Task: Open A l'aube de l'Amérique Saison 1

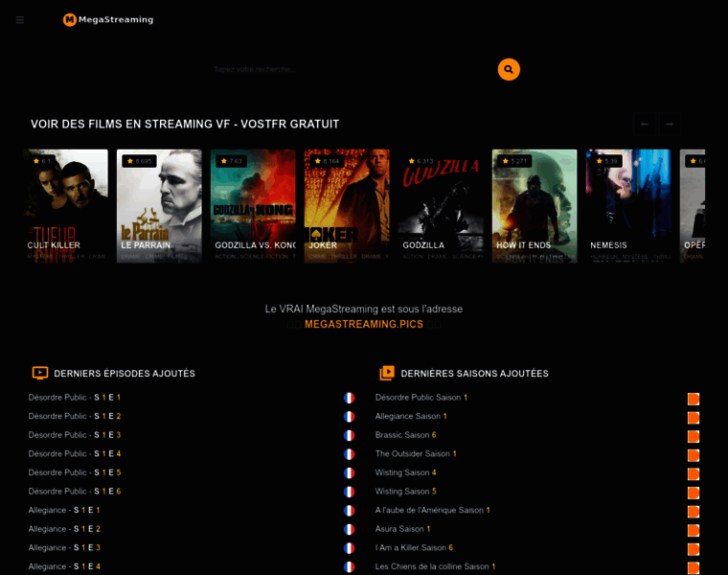Action: pyautogui.click(x=433, y=510)
